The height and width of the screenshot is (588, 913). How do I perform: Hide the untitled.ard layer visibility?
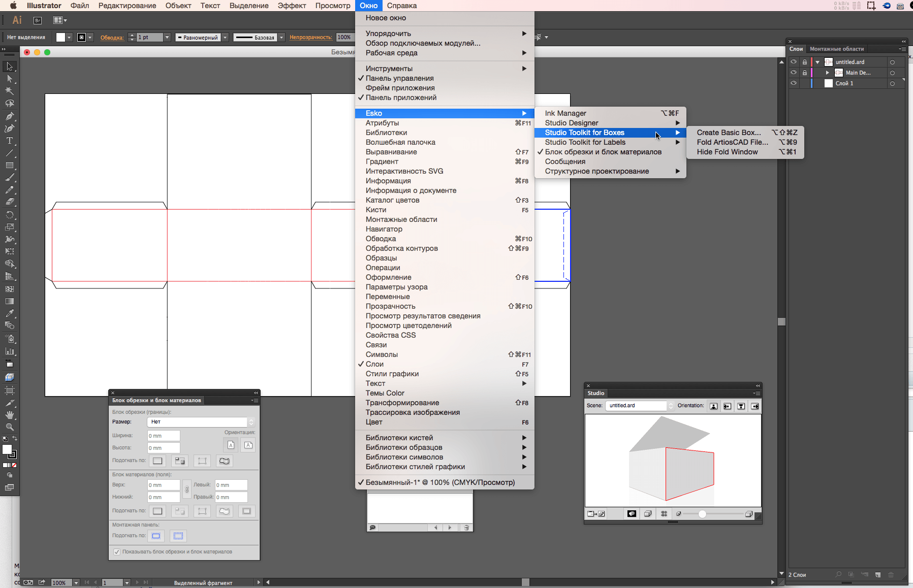tap(794, 62)
